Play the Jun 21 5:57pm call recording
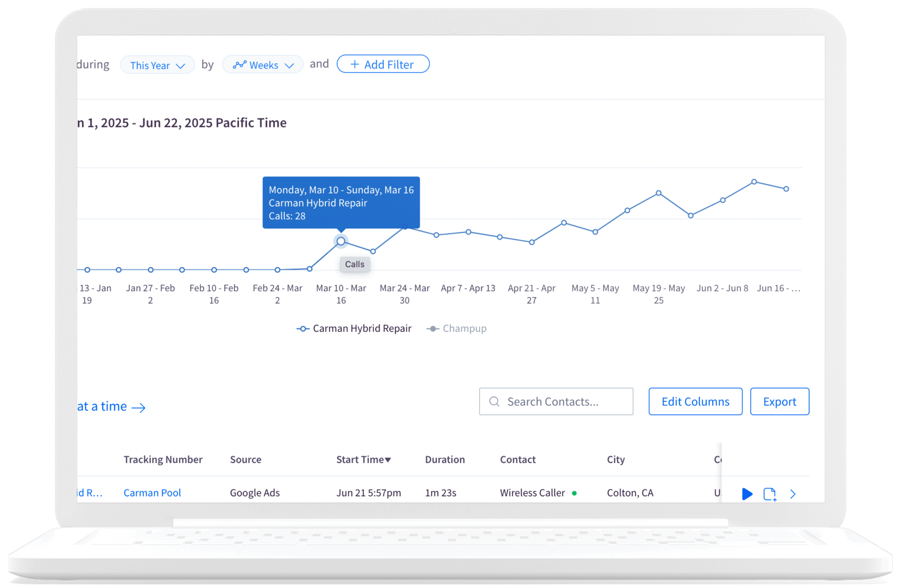898x588 pixels. 747,494
